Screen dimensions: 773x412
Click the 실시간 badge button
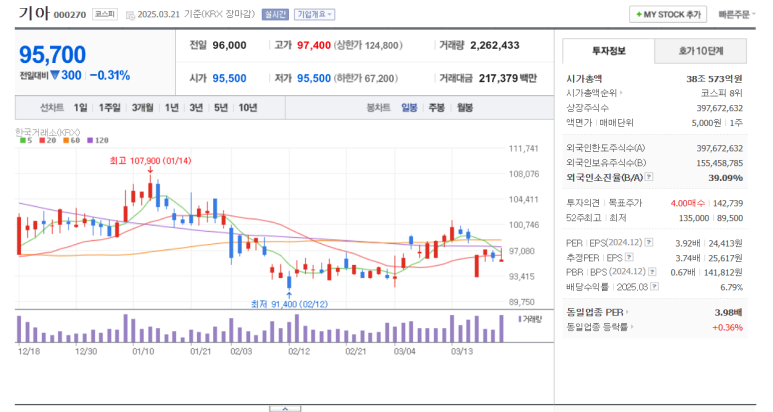275,14
